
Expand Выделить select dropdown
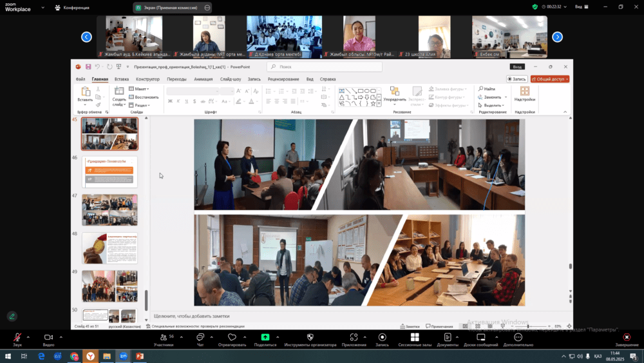click(491, 105)
